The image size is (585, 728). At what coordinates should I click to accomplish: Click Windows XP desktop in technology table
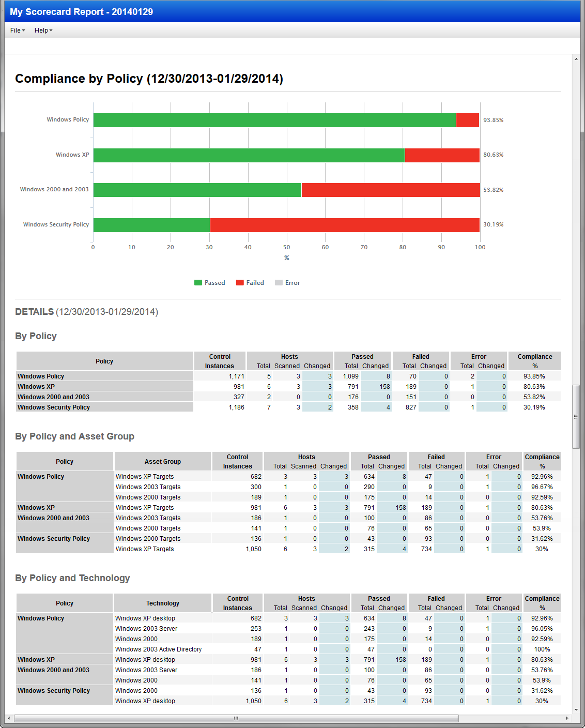(x=145, y=618)
